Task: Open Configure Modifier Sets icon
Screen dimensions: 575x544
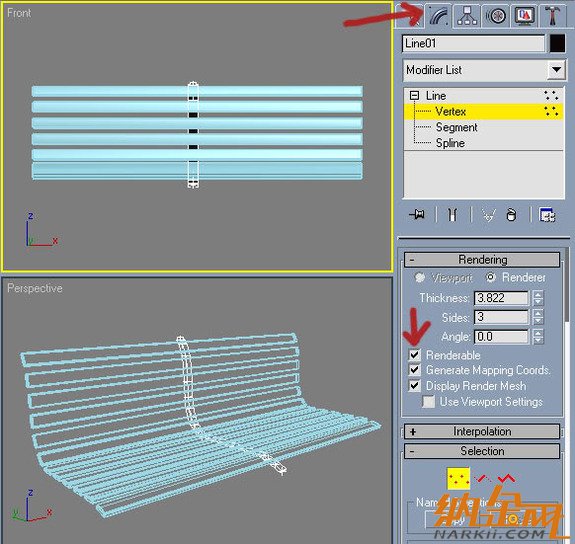Action: [x=547, y=215]
